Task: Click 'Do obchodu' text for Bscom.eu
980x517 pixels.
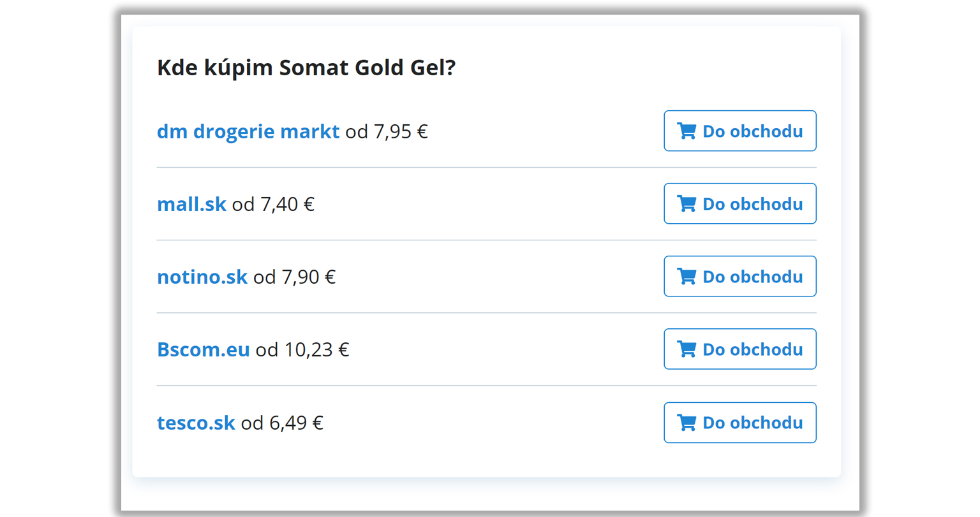Action: coord(753,349)
